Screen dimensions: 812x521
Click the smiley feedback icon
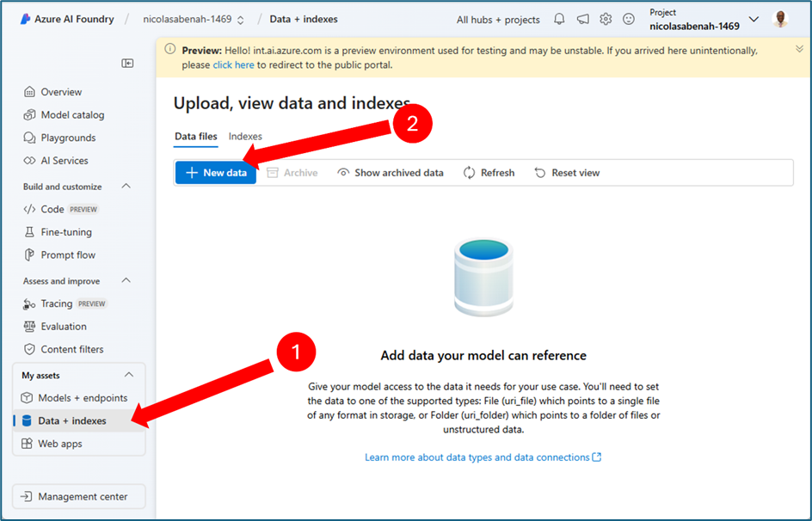(628, 19)
